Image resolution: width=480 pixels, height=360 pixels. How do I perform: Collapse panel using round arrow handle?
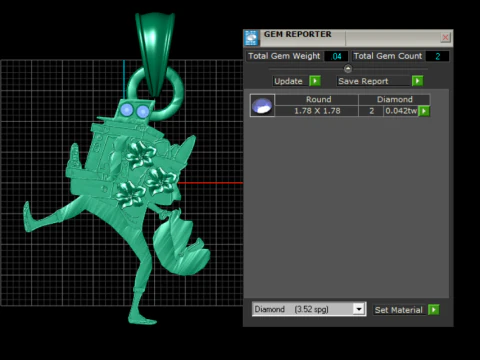click(x=348, y=69)
